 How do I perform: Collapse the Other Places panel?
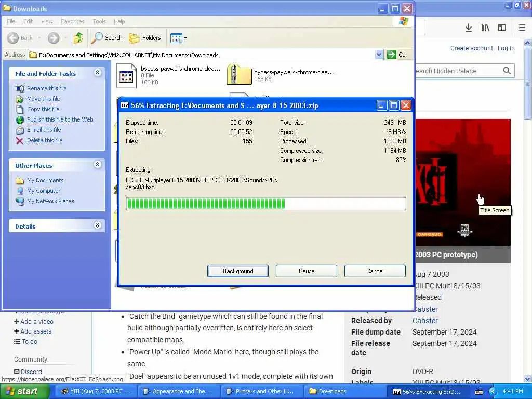(97, 165)
